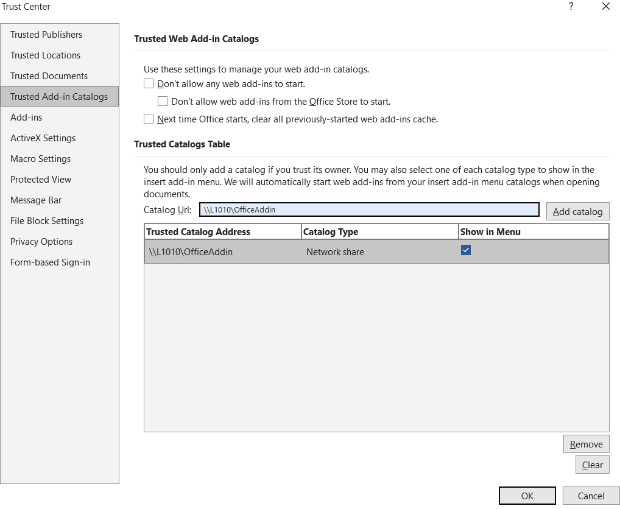The image size is (620, 509).
Task: Click the Help question mark icon
Action: pyautogui.click(x=571, y=6)
